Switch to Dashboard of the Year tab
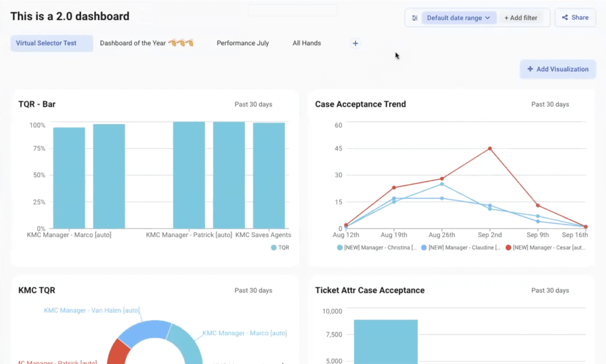The image size is (606, 364). click(x=146, y=43)
